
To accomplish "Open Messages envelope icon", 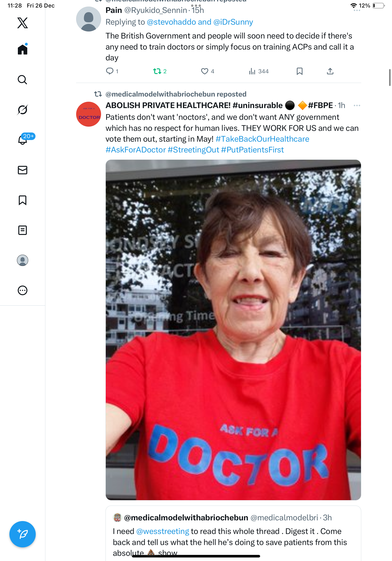I will [23, 170].
